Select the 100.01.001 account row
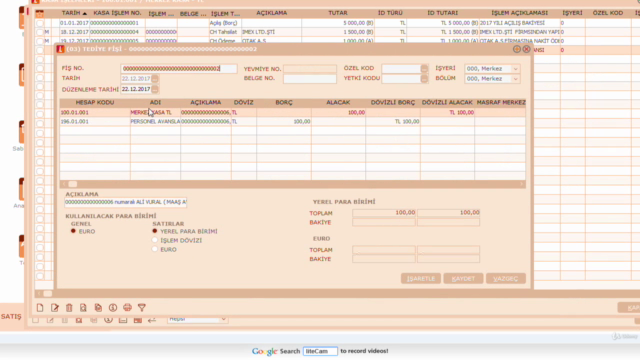 pyautogui.click(x=292, y=112)
